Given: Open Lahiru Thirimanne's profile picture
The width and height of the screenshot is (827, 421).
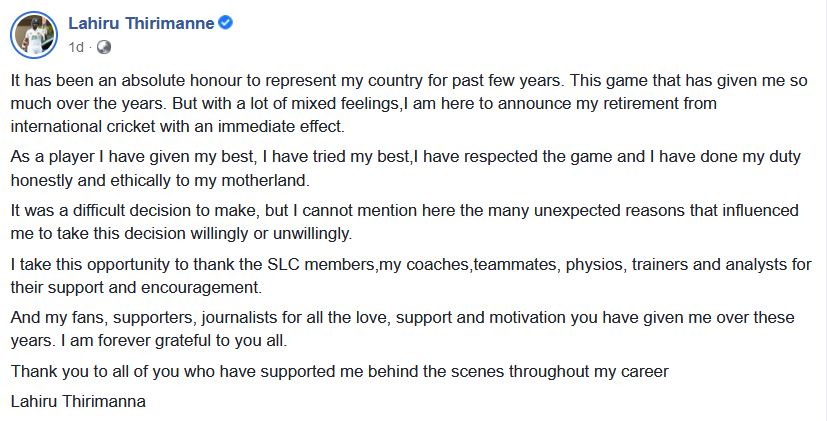Looking at the screenshot, I should (34, 36).
